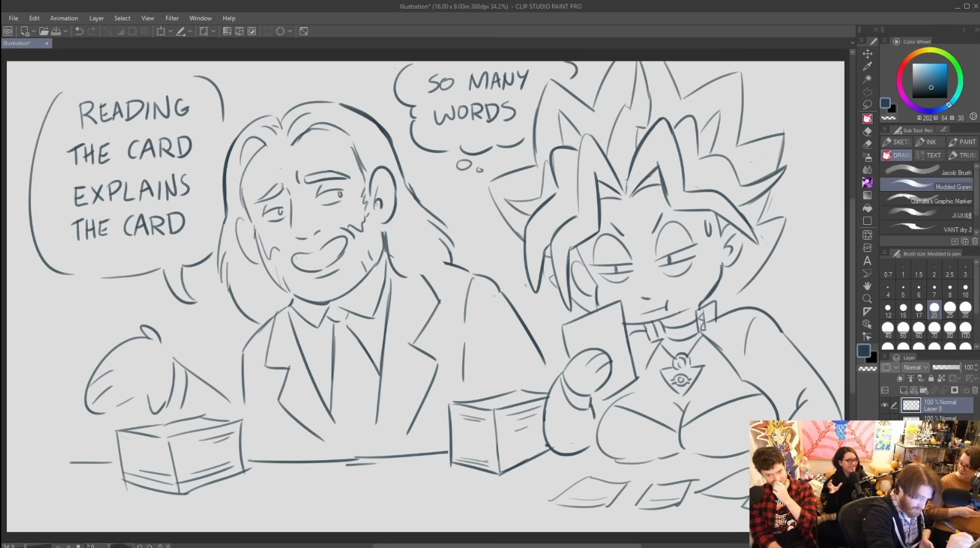The image size is (980, 548).
Task: Open the Window menu
Action: click(x=200, y=18)
